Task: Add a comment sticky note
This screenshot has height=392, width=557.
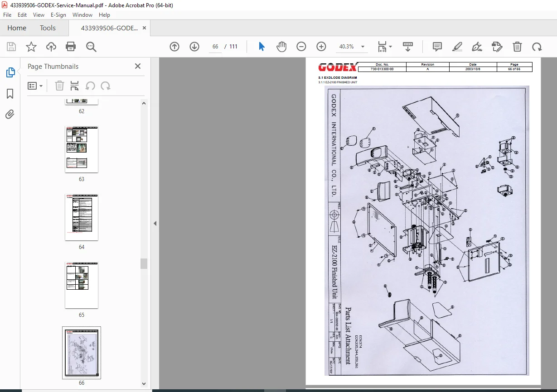Action: click(x=437, y=47)
